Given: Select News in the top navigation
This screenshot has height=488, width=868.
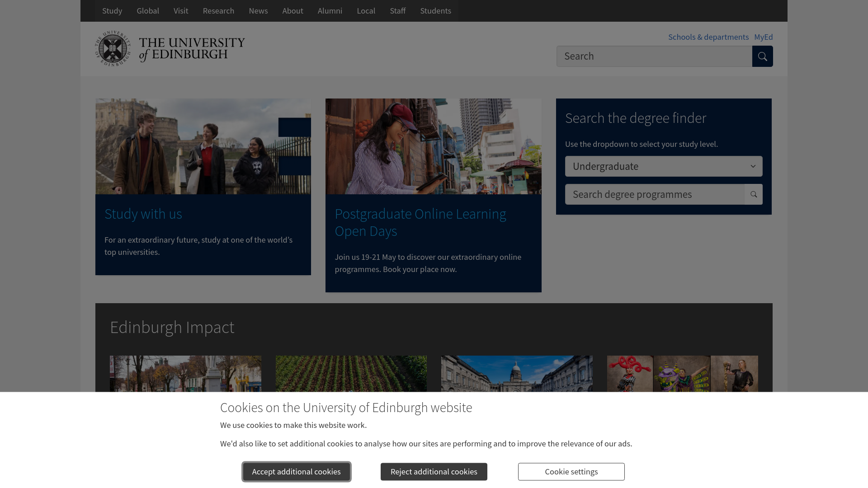Looking at the screenshot, I should click(258, 11).
